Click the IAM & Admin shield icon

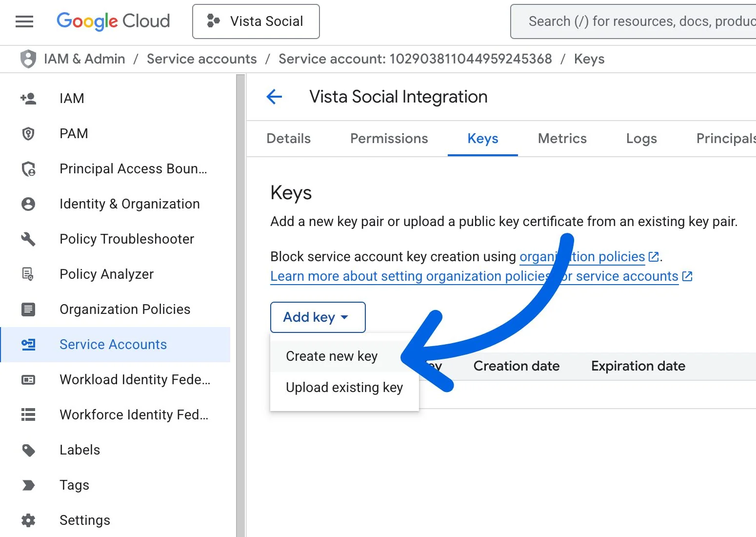(x=28, y=59)
